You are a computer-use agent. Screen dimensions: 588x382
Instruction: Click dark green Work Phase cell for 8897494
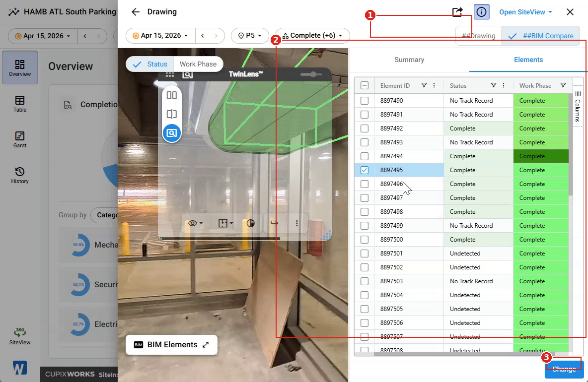541,156
